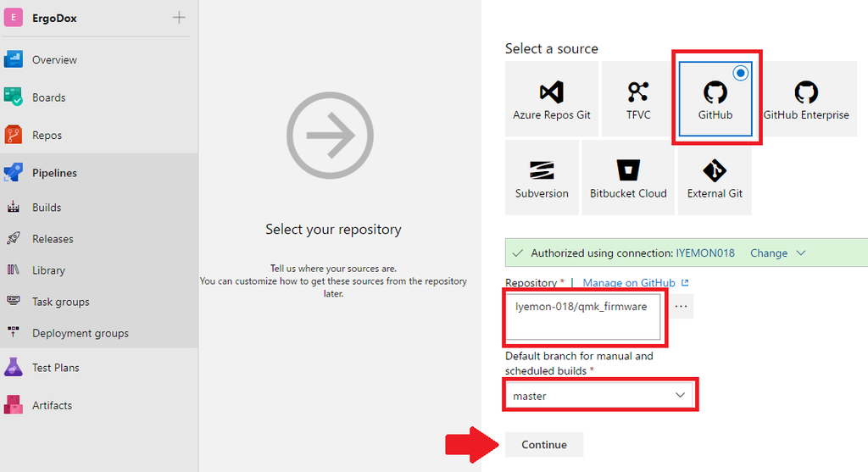The width and height of the screenshot is (868, 472).
Task: Go to Boards menu item
Action: tap(48, 97)
